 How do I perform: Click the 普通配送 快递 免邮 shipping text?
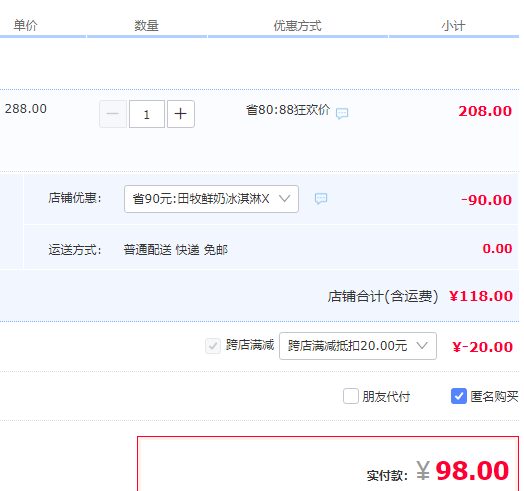click(x=176, y=250)
